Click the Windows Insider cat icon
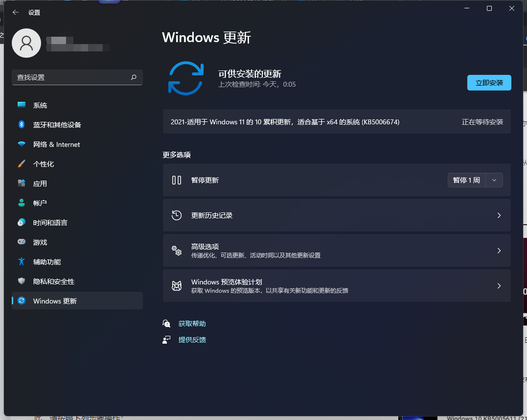The width and height of the screenshot is (527, 420). 177,286
